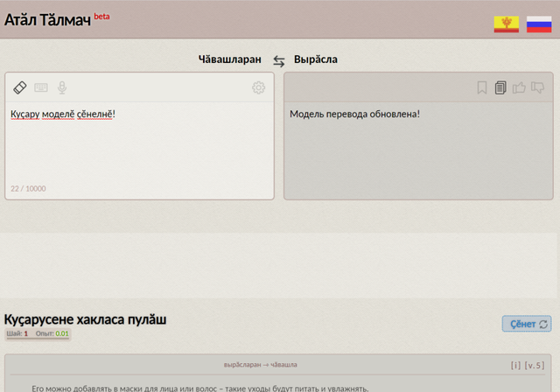Open the Атӑл Тӑлмач home title
This screenshot has width=560, height=392.
tap(47, 19)
